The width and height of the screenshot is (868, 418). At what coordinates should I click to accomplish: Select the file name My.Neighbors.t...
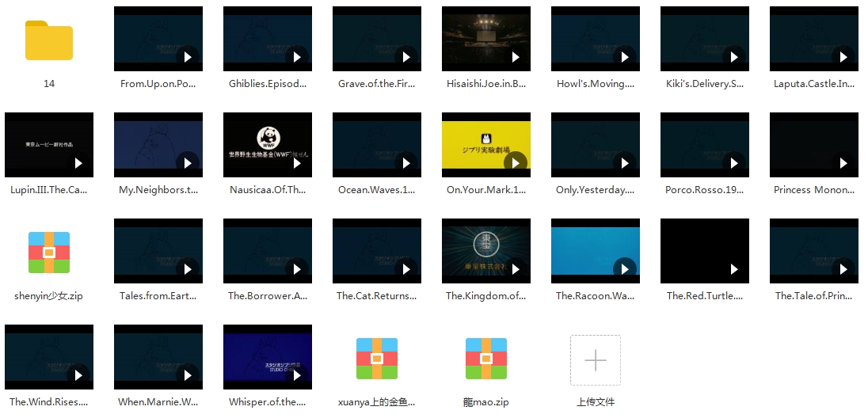[x=158, y=190]
